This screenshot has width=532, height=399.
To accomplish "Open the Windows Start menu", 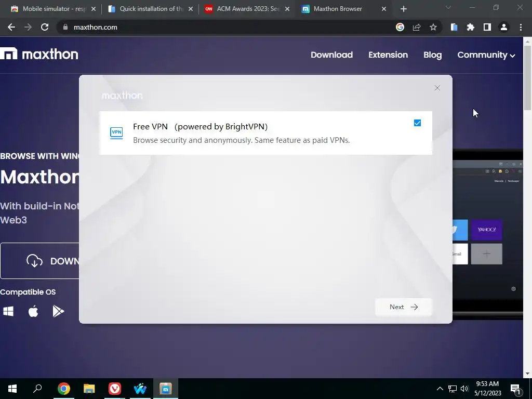I will [x=12, y=389].
